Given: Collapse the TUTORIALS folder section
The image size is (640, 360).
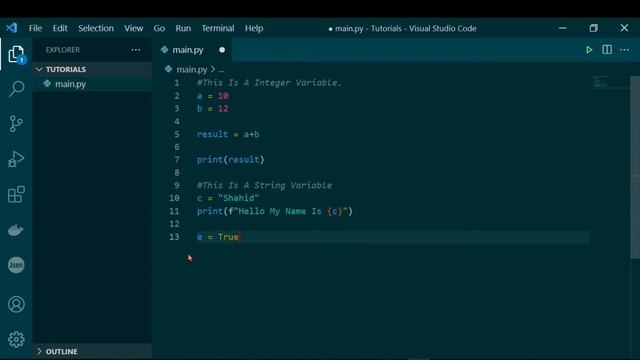Looking at the screenshot, I should pos(92,69).
